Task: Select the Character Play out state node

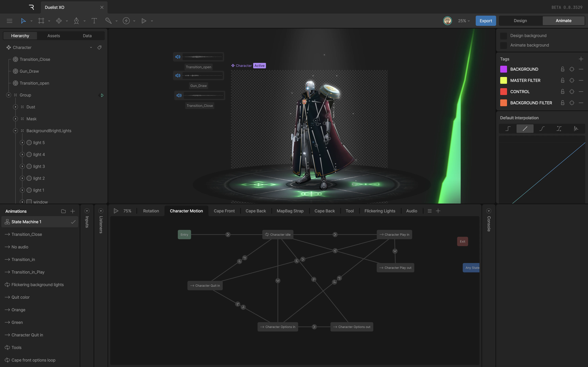Action: click(x=395, y=268)
